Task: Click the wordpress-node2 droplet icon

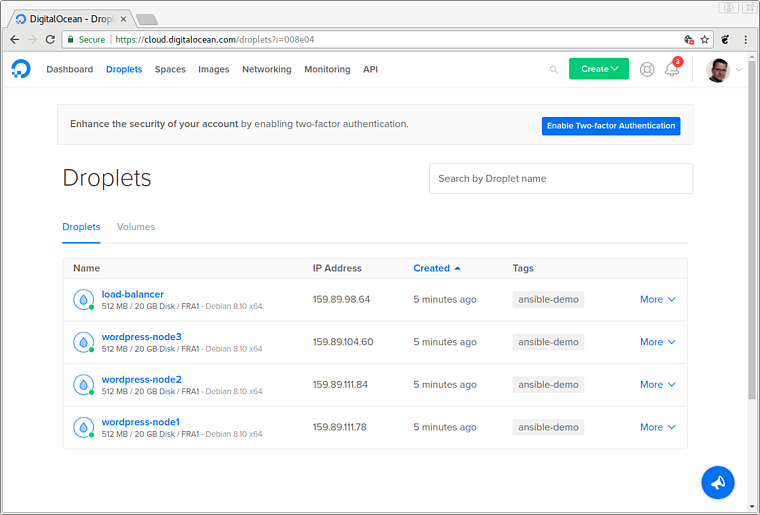Action: [x=83, y=385]
